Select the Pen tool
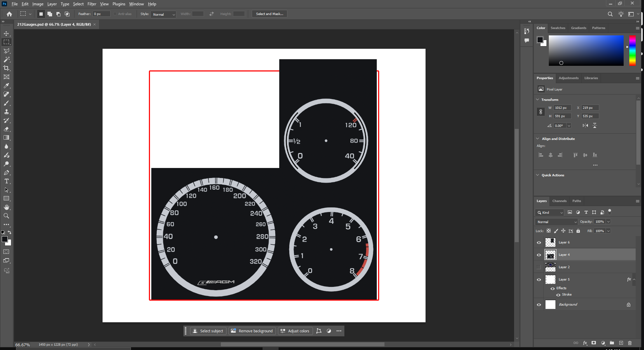 6,172
